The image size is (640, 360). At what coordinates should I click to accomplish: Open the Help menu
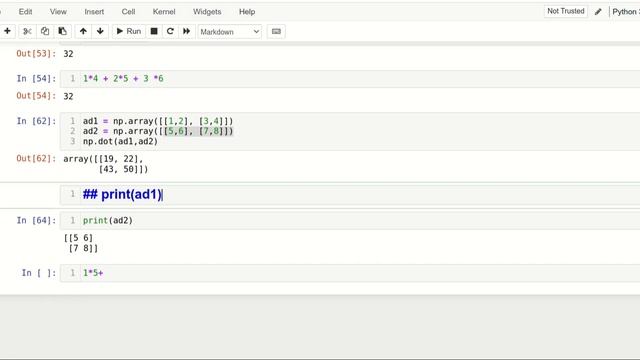(x=247, y=12)
